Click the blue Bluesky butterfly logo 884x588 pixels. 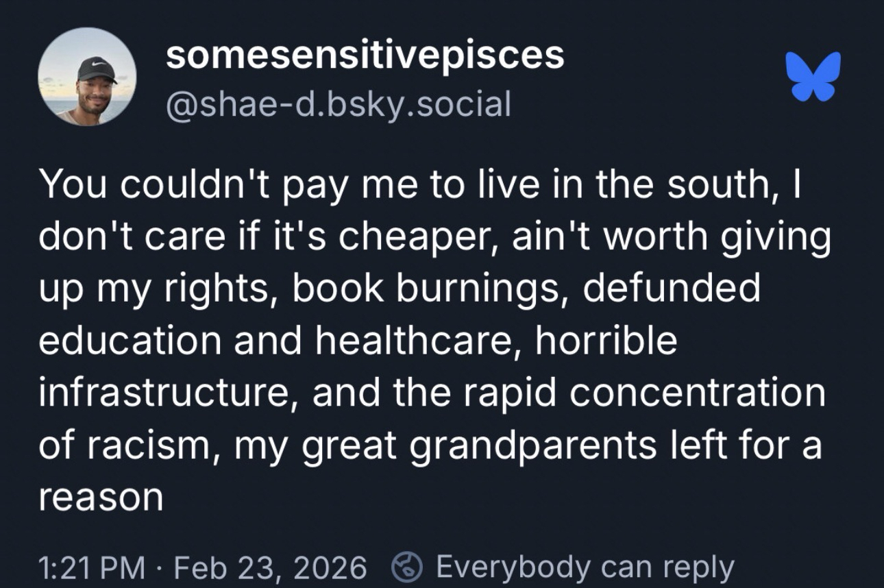813,77
